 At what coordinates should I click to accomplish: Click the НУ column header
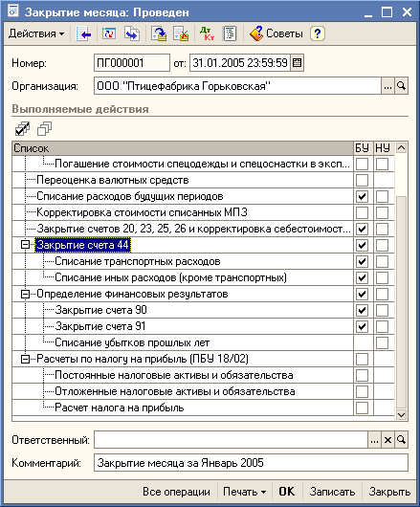tap(384, 148)
